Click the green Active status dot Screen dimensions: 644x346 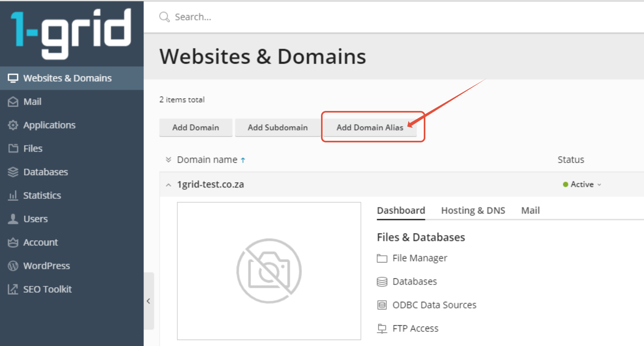point(565,184)
